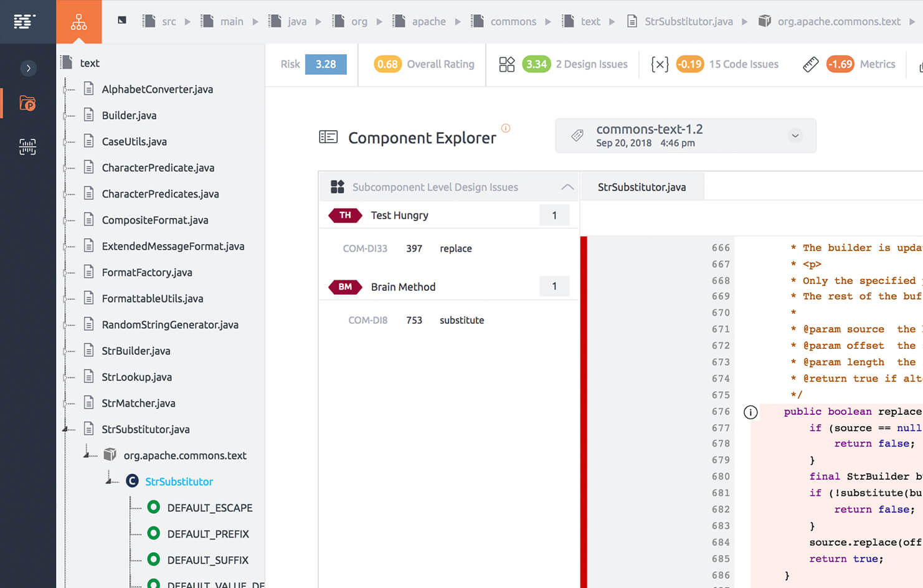Click the info icon next to Component Explorer
Image resolution: width=923 pixels, height=588 pixels.
(506, 128)
